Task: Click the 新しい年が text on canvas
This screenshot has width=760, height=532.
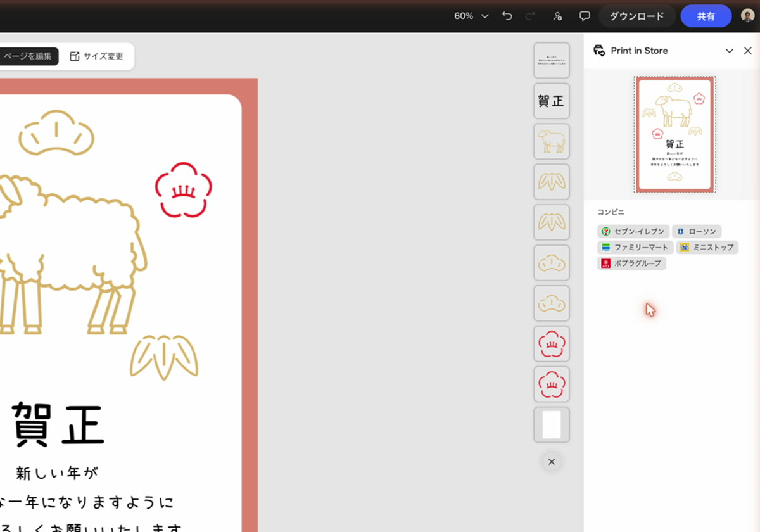Action: coord(57,473)
